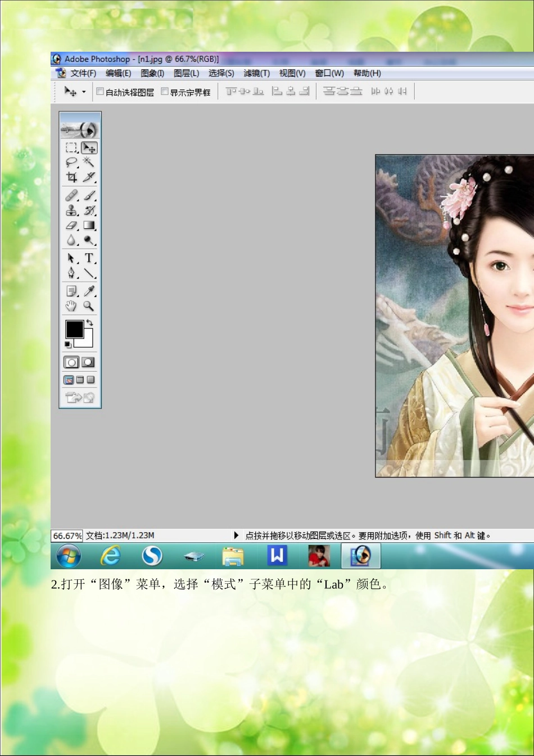The height and width of the screenshot is (756, 534).
Task: Open Windows Explorer folder taskbar icon
Action: (x=233, y=556)
